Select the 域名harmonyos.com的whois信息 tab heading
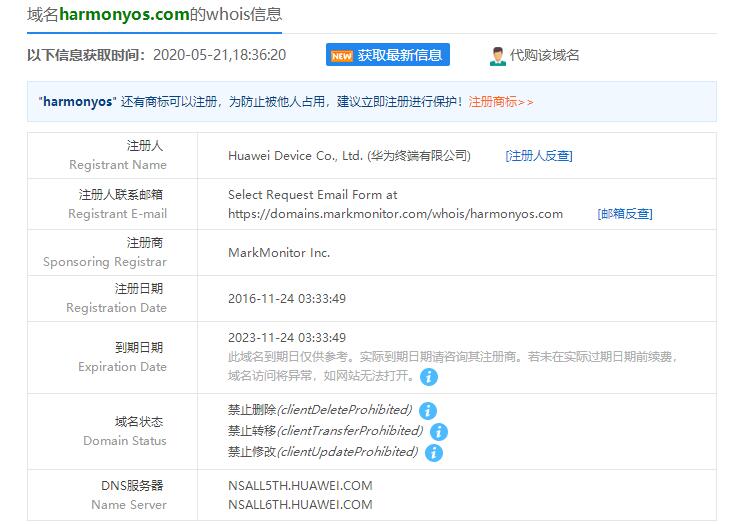The image size is (730, 524). (155, 15)
